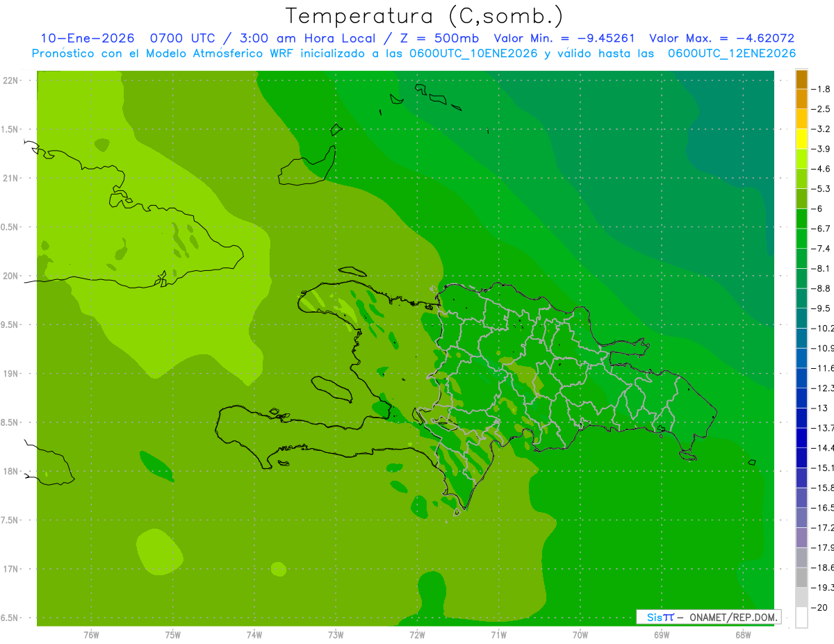Pick the green swatch between -6 and -6.7
Viewport: 834px width, 644px height.
(x=801, y=219)
